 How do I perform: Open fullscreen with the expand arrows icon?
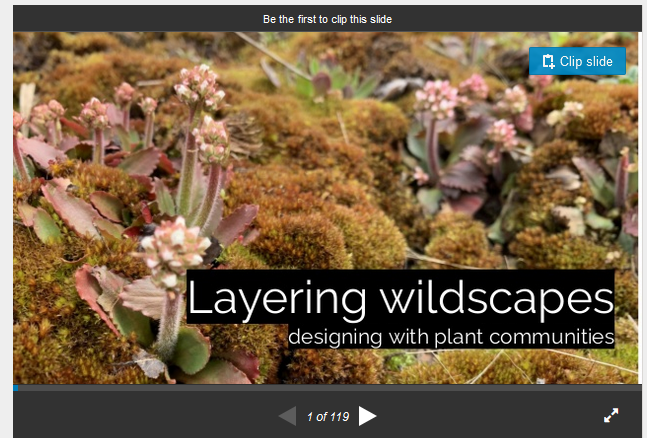(611, 415)
